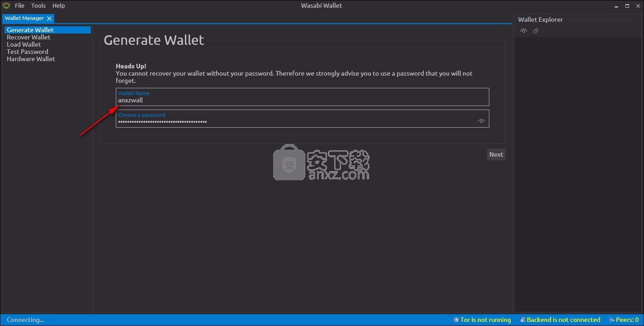Click the collapse-all icon in Wallet Explorer
This screenshot has height=326, width=644.
535,31
